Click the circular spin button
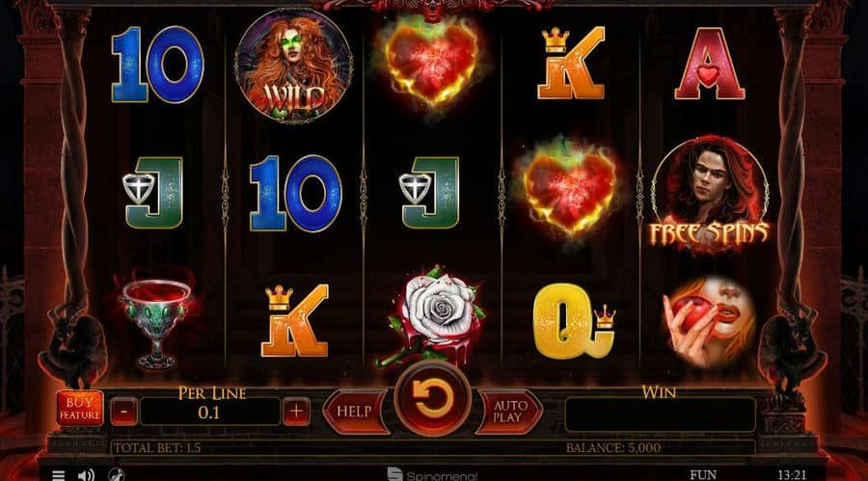 tap(432, 400)
